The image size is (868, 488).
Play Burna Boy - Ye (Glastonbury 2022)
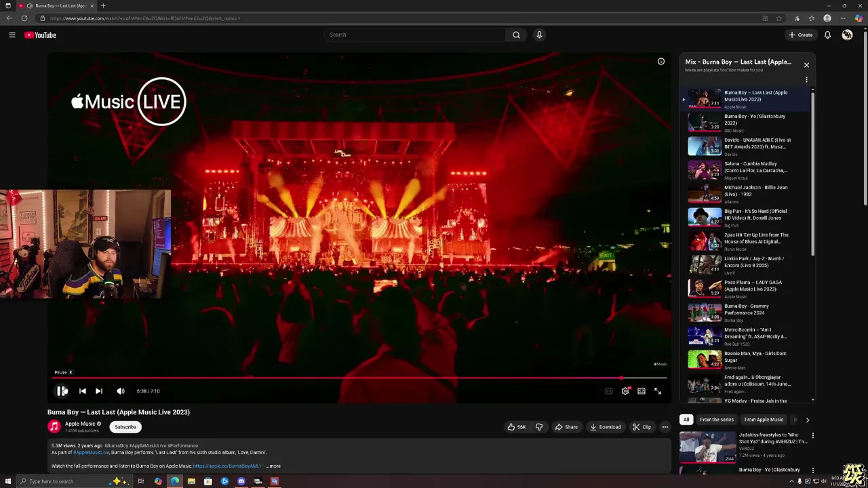pos(746,123)
